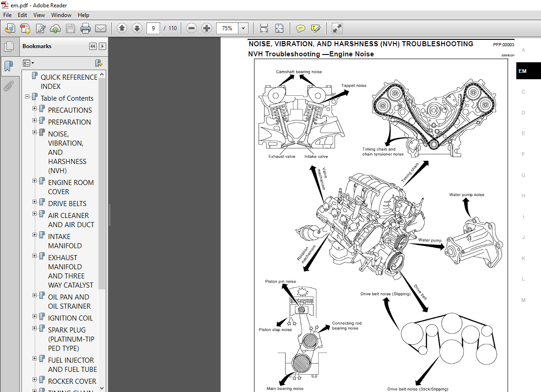Screen dimensions: 541x392
Task: Open the View menu
Action: (39, 15)
